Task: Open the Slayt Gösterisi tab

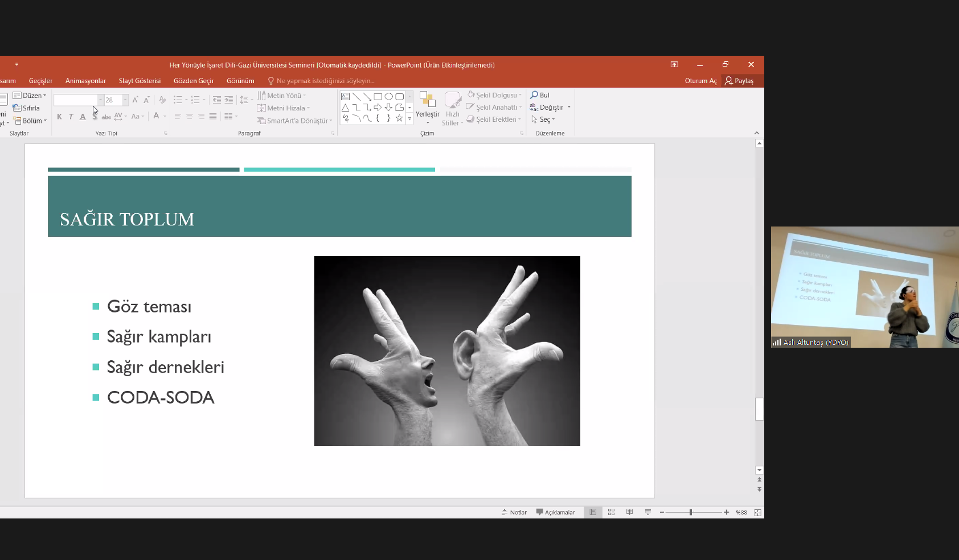Action: (x=140, y=81)
